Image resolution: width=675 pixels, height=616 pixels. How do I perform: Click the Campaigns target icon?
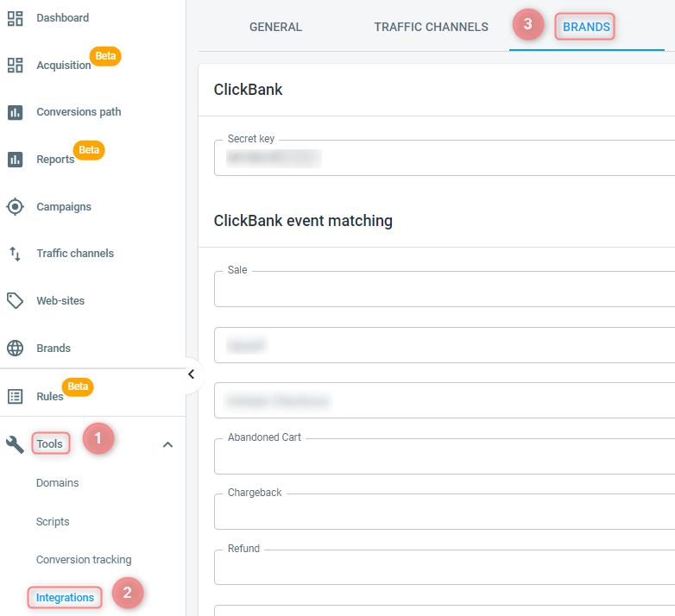[x=15, y=207]
